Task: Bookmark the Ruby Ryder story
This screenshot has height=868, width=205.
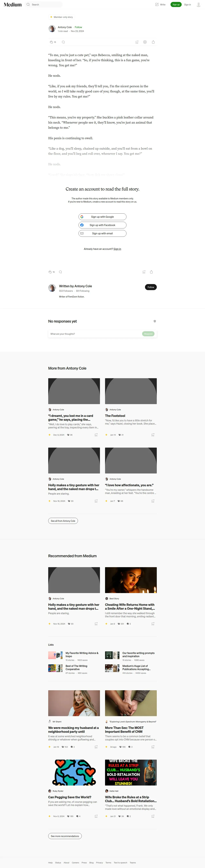Action: (x=96, y=816)
